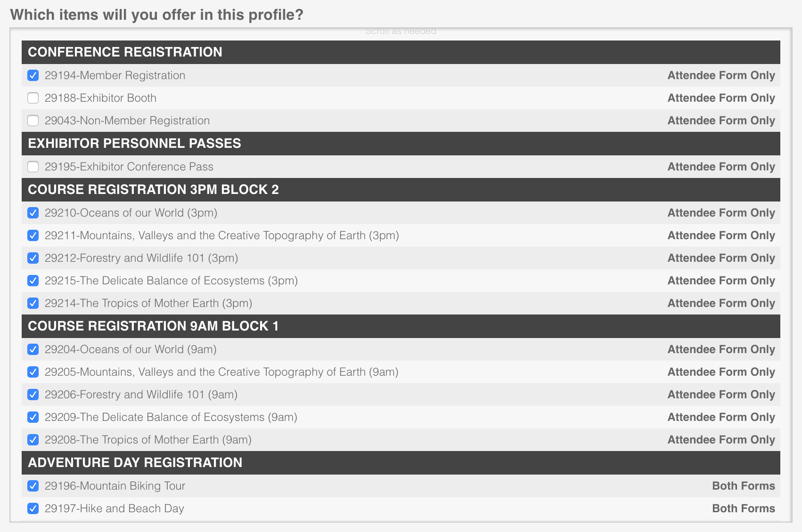Uncheck 29210-Oceans of our World (3pm)
Image resolution: width=802 pixels, height=532 pixels.
coord(33,213)
